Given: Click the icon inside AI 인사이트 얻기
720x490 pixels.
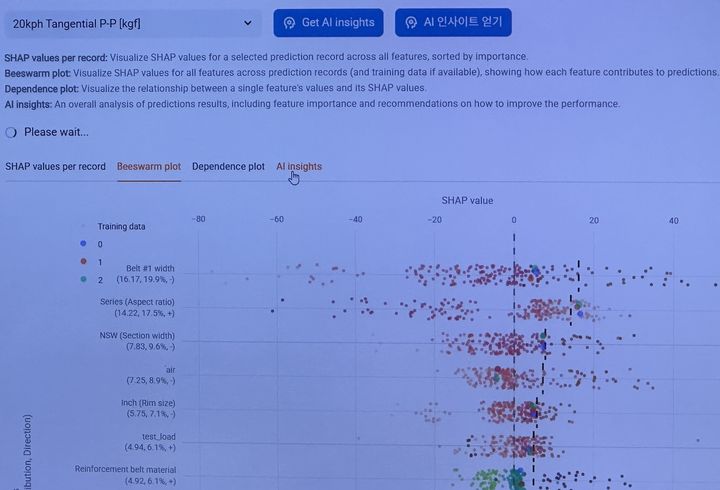Looking at the screenshot, I should click(x=411, y=22).
